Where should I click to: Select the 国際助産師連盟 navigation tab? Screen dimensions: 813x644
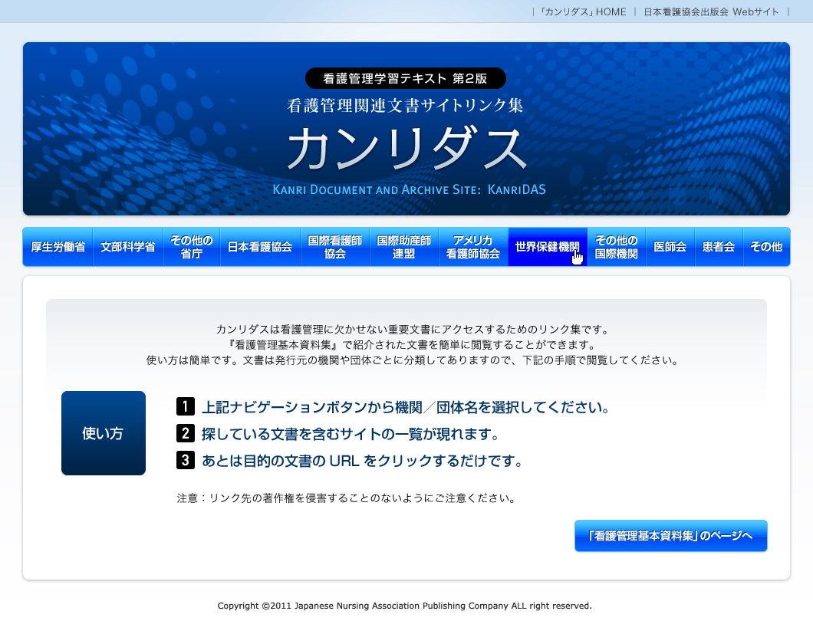404,247
